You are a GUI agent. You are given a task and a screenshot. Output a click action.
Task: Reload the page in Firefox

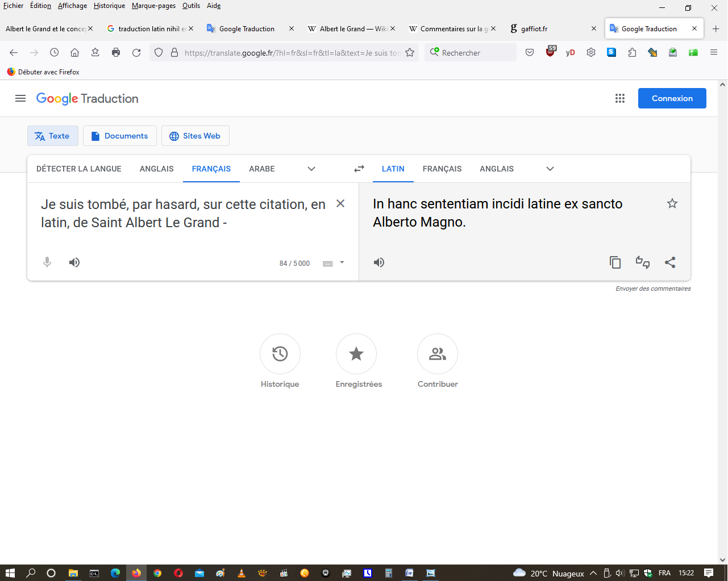136,53
